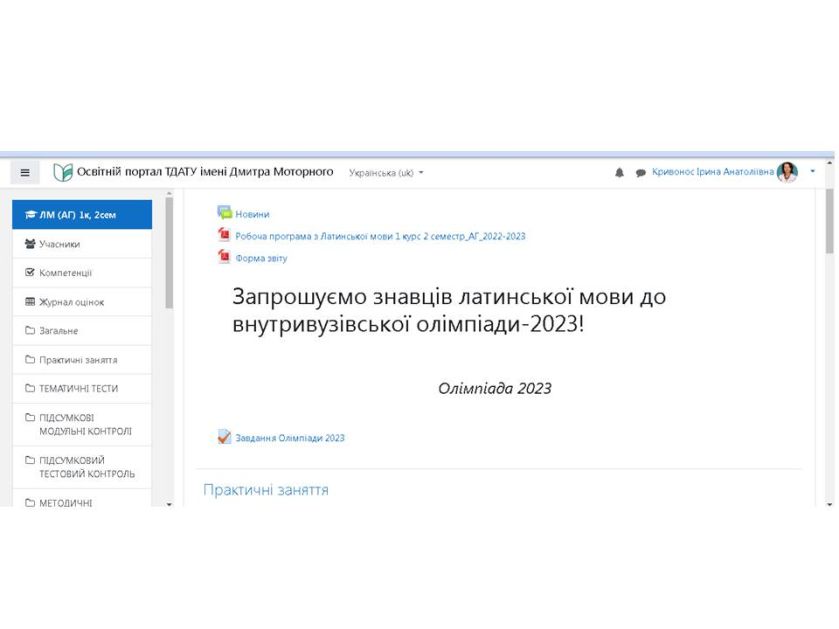This screenshot has width=839, height=629.
Task: Click PDF icon beside Форма звіту
Action: coord(222,258)
